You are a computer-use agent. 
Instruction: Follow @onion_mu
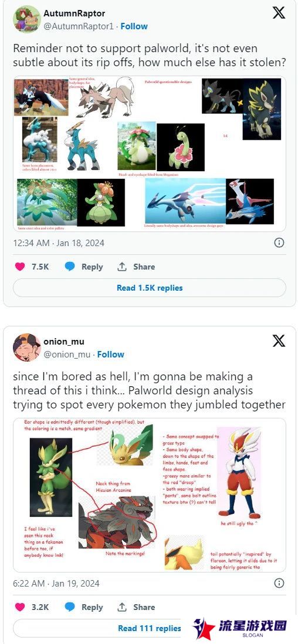110,354
